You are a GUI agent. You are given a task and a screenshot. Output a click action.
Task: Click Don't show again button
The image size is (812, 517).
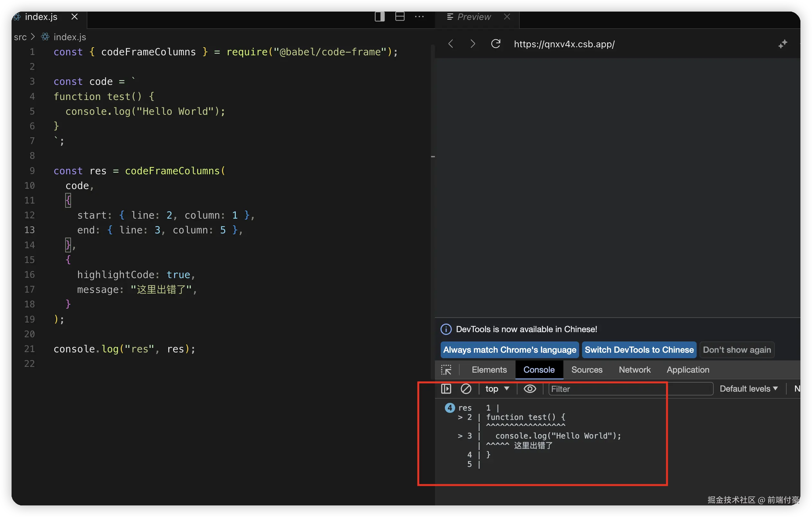[x=737, y=349]
